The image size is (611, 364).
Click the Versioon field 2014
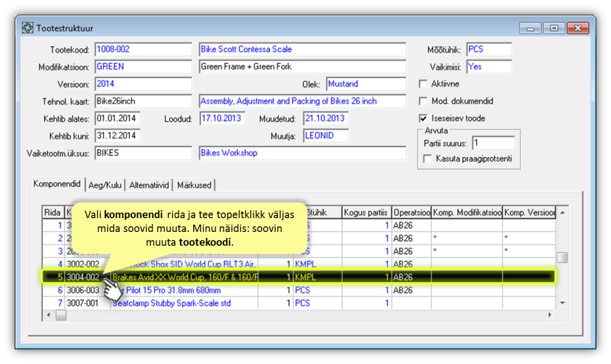point(143,84)
